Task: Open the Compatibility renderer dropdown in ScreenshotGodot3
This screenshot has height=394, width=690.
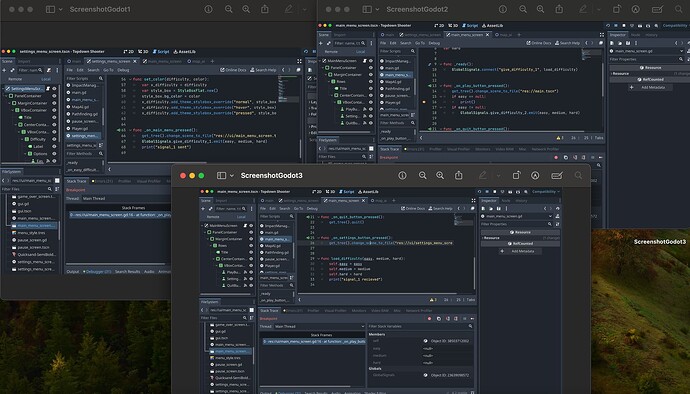Action: [546, 192]
